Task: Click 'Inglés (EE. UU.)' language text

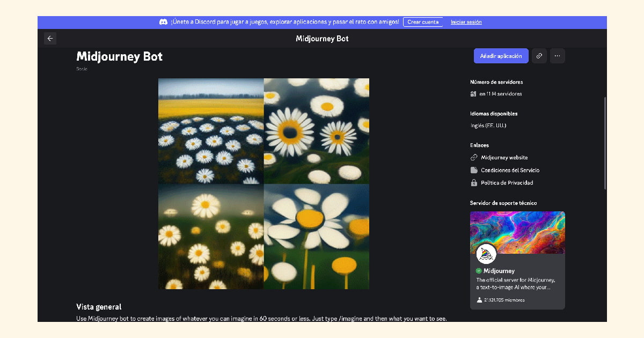Action: point(488,126)
